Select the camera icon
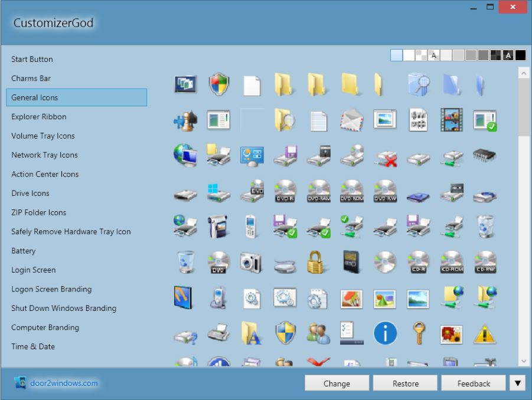The image size is (532, 400). tap(251, 261)
